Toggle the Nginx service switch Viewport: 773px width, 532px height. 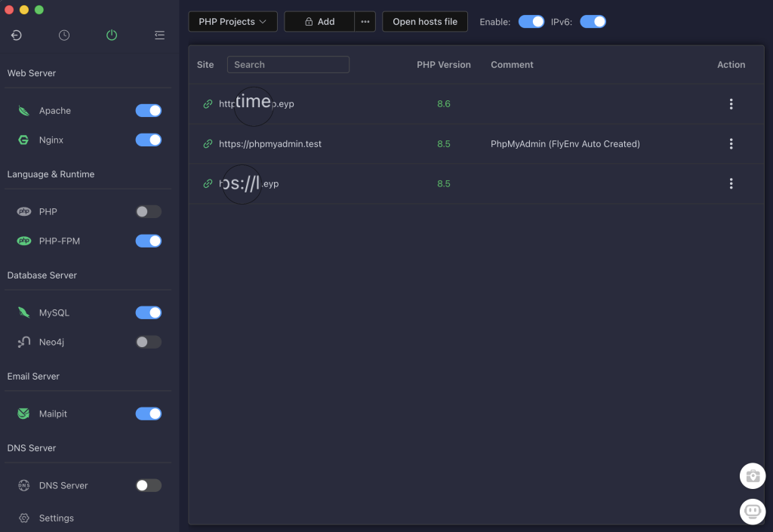click(x=149, y=140)
